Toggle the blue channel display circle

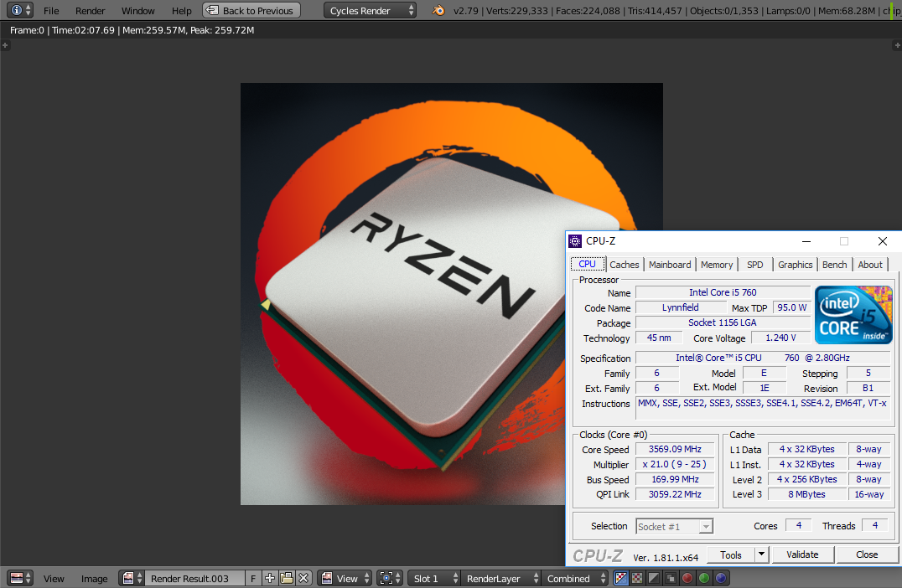(721, 578)
